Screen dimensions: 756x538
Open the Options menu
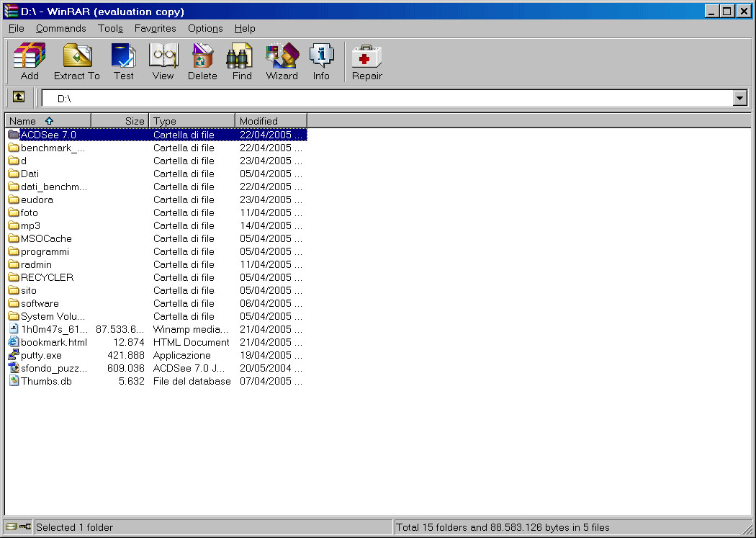pos(205,28)
